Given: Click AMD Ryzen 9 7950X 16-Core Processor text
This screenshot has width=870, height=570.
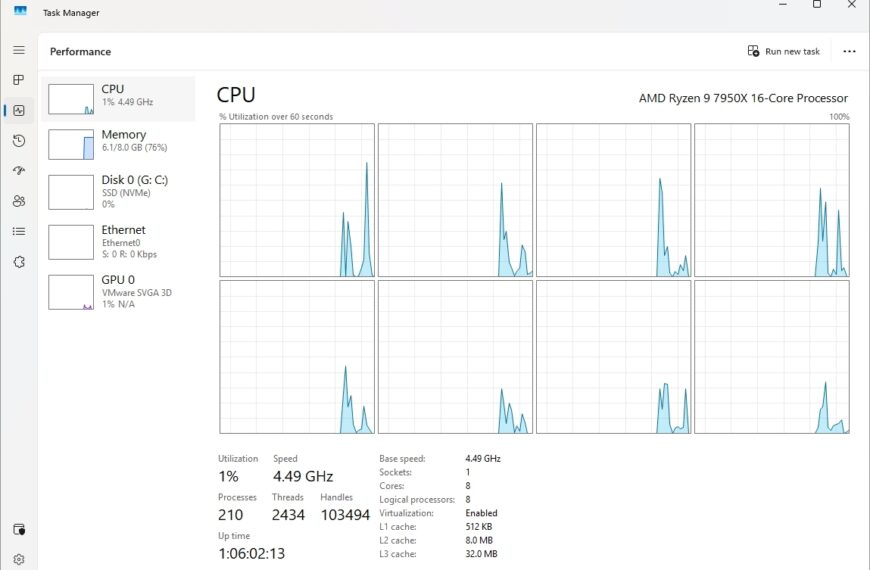Looking at the screenshot, I should 743,98.
